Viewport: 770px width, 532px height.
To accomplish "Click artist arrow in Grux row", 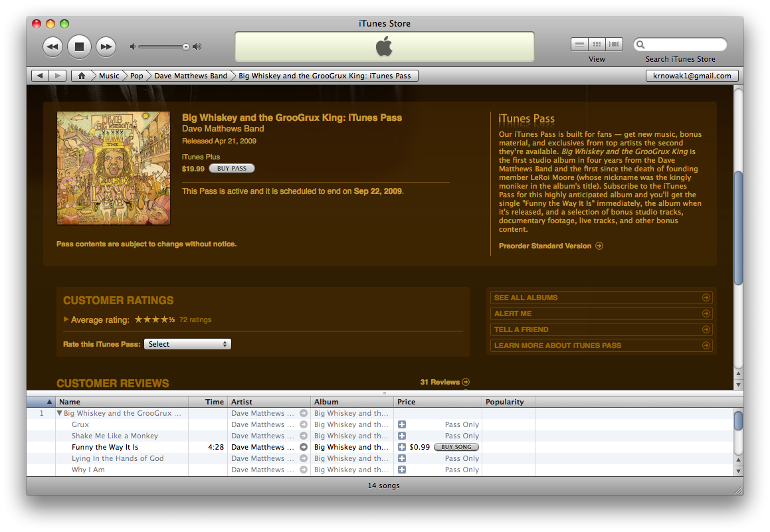I will (x=304, y=424).
